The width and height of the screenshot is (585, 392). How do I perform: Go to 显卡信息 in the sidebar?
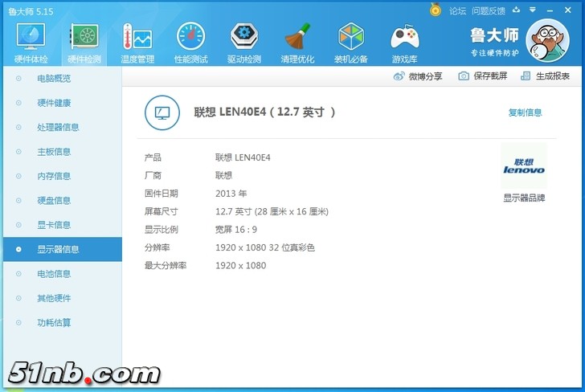click(x=54, y=225)
